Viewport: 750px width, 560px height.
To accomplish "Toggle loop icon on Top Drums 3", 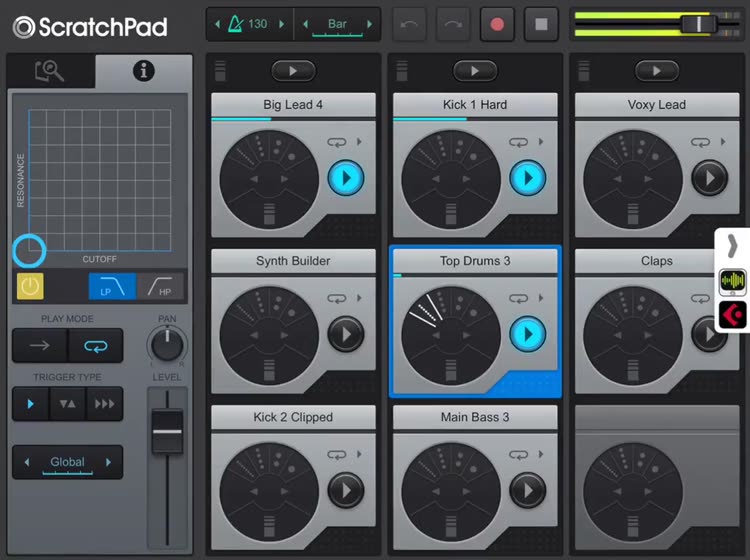I will (x=518, y=298).
